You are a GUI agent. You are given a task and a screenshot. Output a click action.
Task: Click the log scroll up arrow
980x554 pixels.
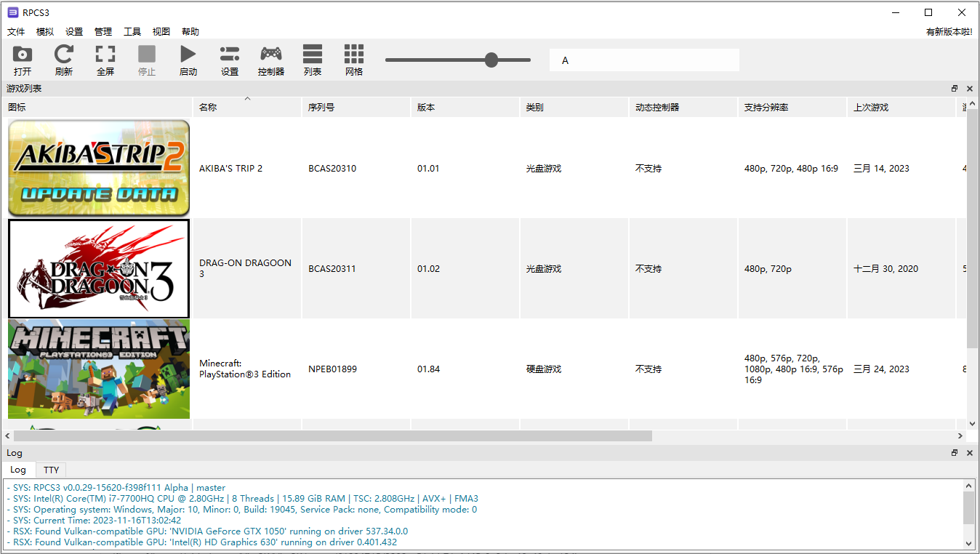pyautogui.click(x=969, y=486)
